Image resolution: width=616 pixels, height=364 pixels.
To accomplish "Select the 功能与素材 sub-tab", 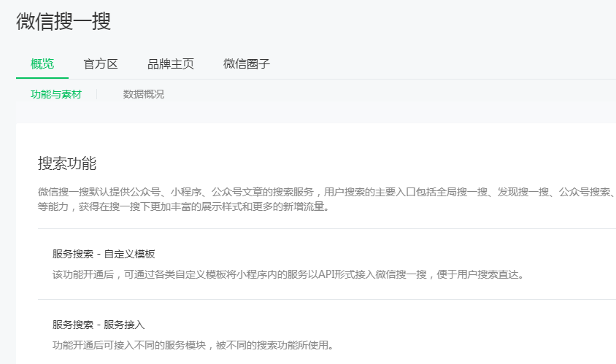I will 55,95.
